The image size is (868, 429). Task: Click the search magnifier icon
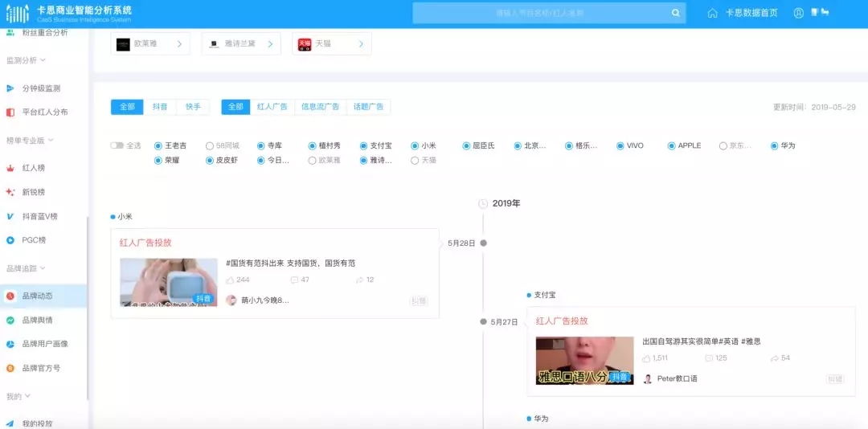pyautogui.click(x=675, y=13)
